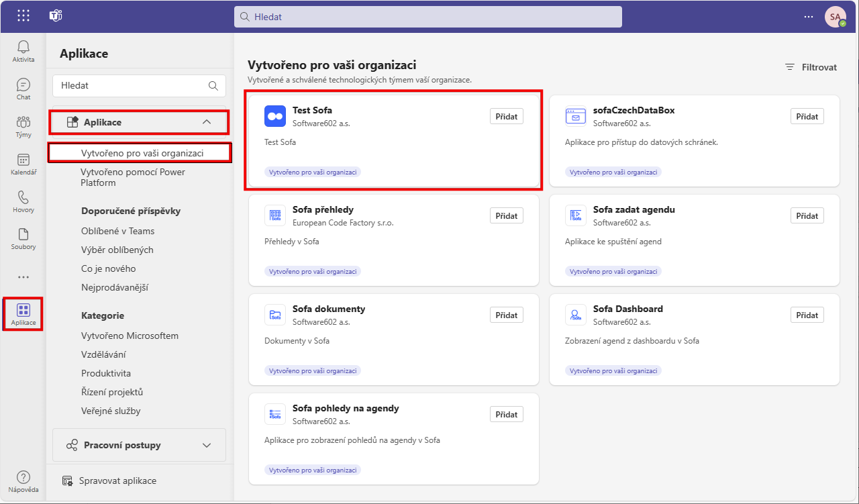Viewport: 859px width, 504px height.
Task: Show more apps ellipsis in rail
Action: click(x=23, y=276)
